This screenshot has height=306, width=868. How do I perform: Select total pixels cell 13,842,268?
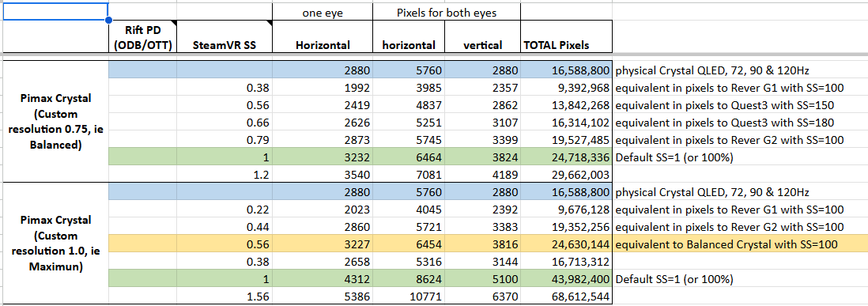[566, 105]
